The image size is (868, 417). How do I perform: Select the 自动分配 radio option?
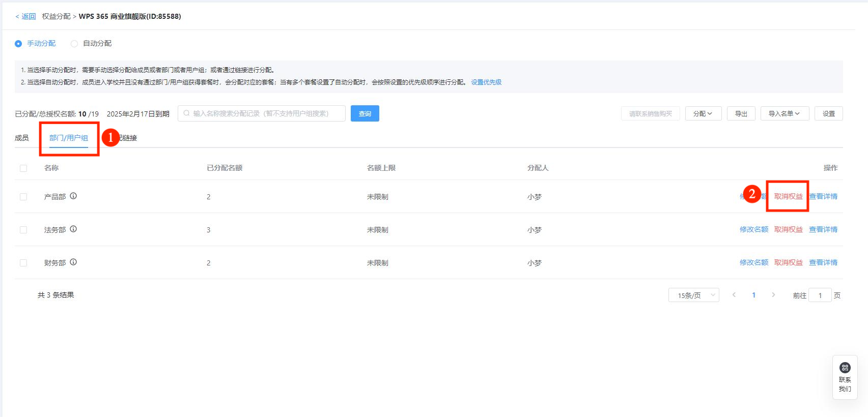[x=74, y=44]
